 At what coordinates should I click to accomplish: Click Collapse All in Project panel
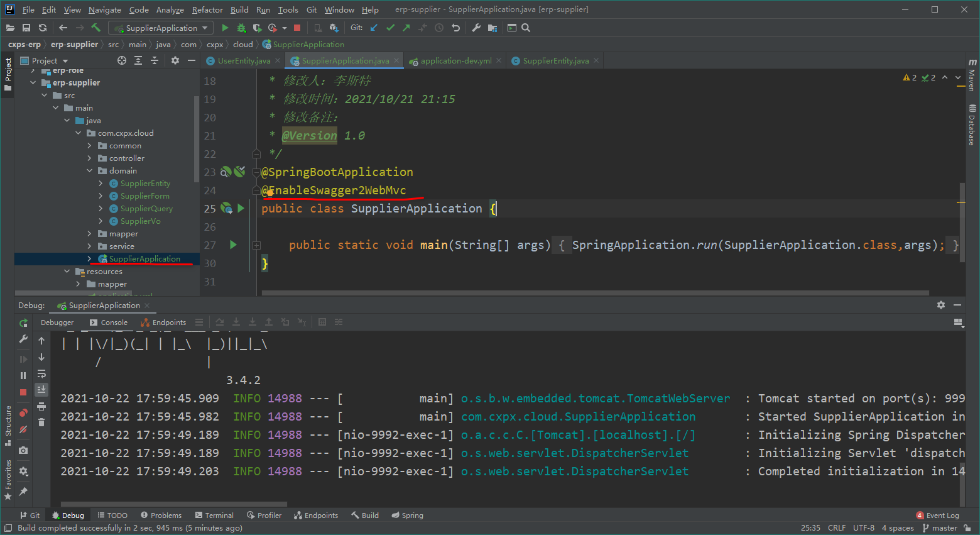[155, 60]
